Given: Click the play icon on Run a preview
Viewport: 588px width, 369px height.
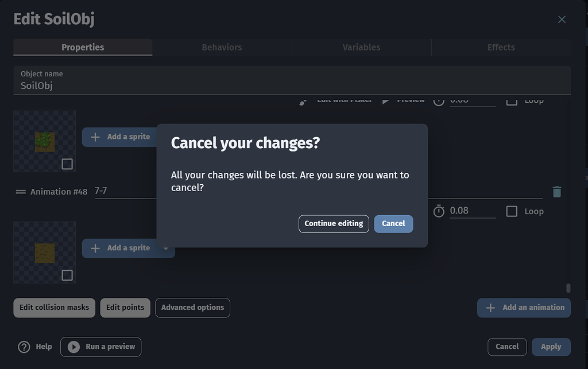Looking at the screenshot, I should (x=73, y=347).
